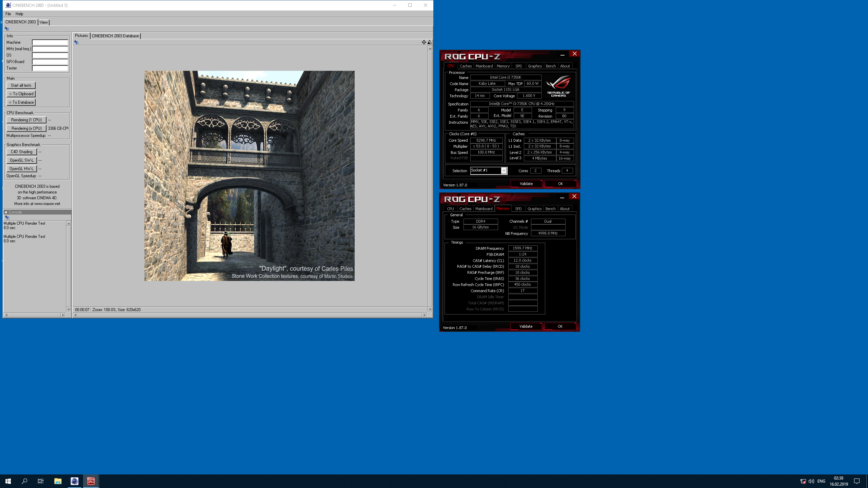This screenshot has height=488, width=868.
Task: Select the CINEBENCH 2003 tab
Action: pos(21,22)
